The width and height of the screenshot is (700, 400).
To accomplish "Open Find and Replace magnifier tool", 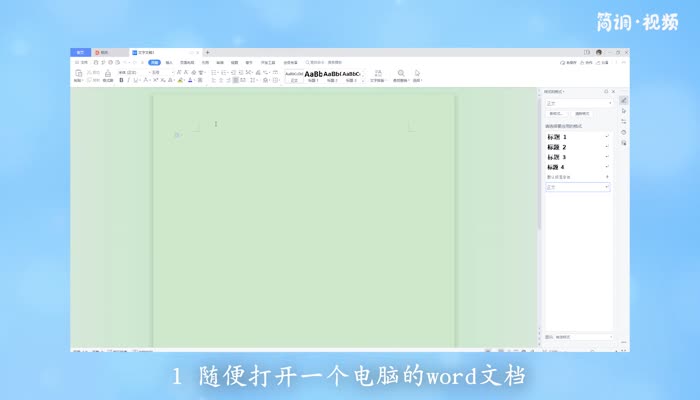I will point(401,74).
